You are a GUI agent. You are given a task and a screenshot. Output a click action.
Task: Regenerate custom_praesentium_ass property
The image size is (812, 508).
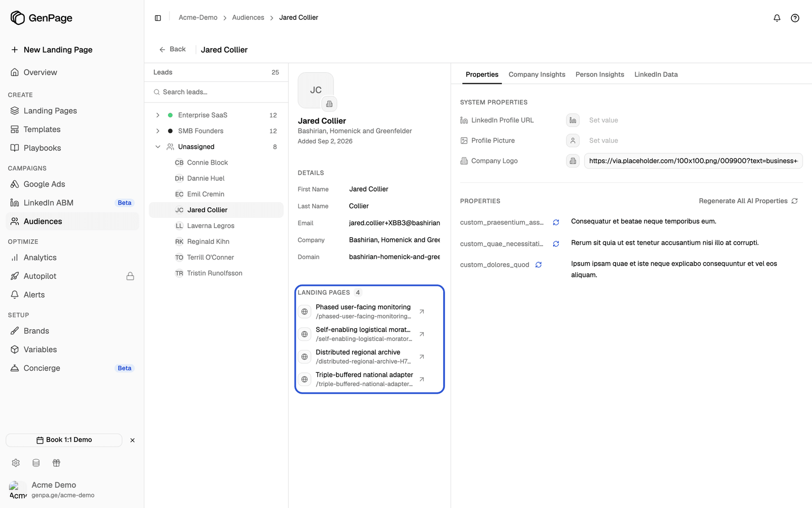tap(556, 223)
